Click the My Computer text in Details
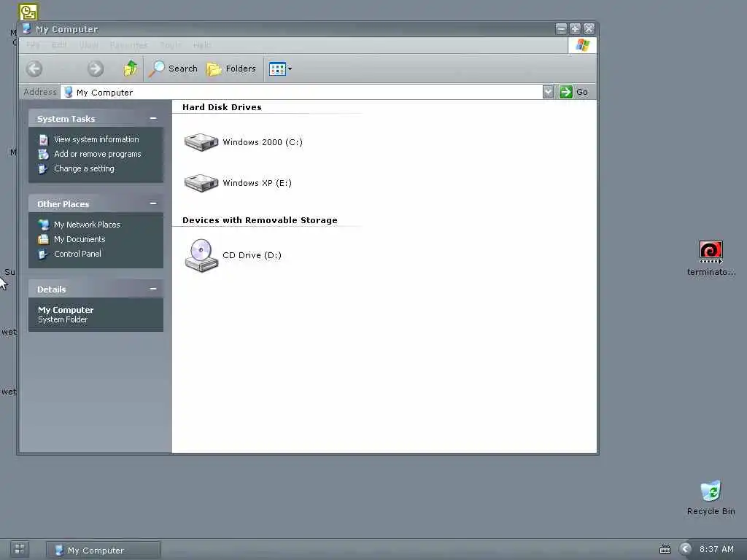The width and height of the screenshot is (747, 560). click(x=66, y=309)
